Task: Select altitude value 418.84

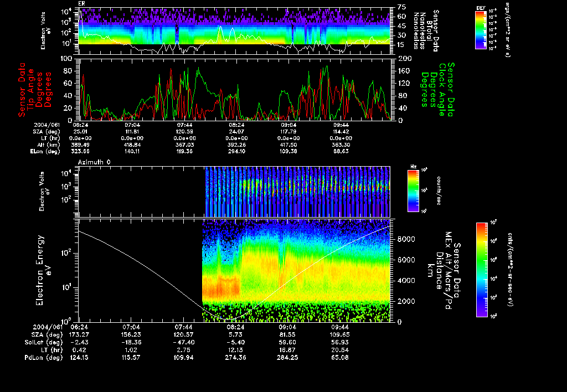Action: click(132, 145)
